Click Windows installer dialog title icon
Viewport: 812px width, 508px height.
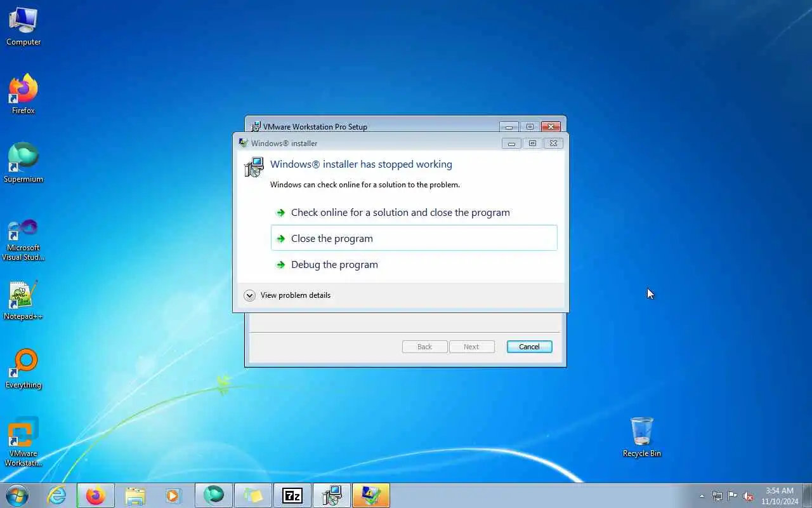243,143
